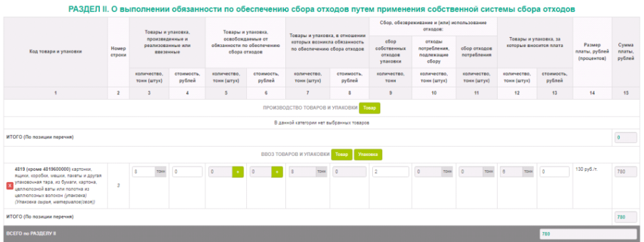Click the green plus in exempt quantity column 5
Screen dimensions: 644x242
pyautogui.click(x=238, y=172)
